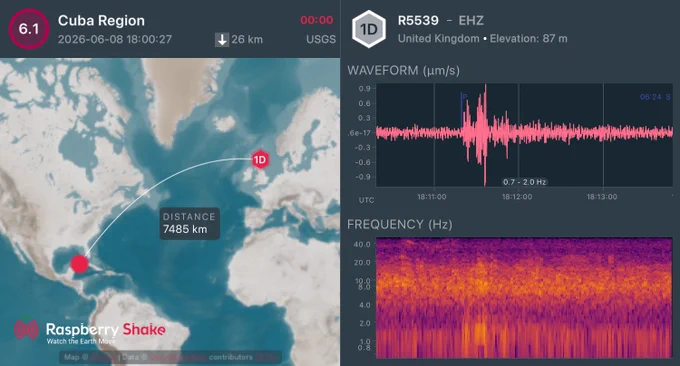Screen dimensions: 680x366
Task: Click the waveform peak near 18:11:35
Action: pos(485,134)
